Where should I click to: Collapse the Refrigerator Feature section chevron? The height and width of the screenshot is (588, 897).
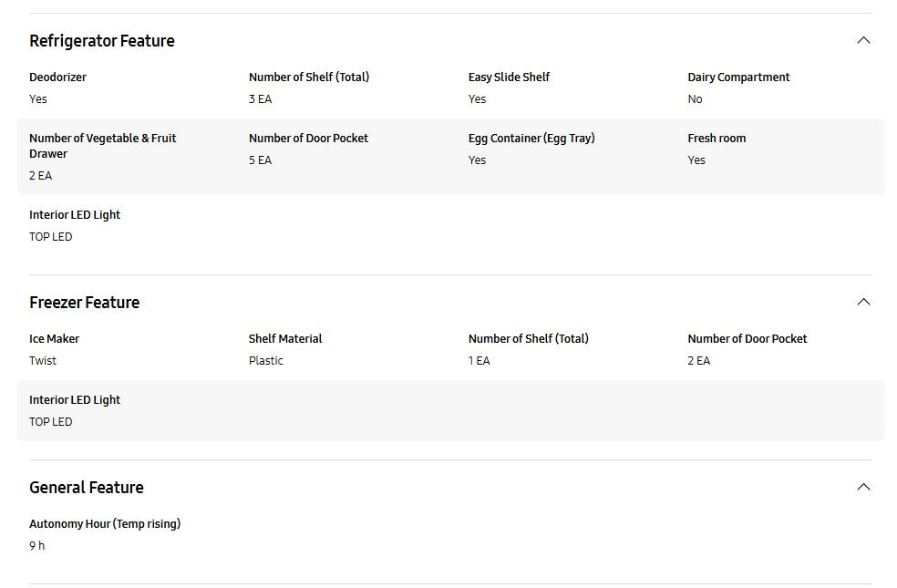(x=863, y=40)
